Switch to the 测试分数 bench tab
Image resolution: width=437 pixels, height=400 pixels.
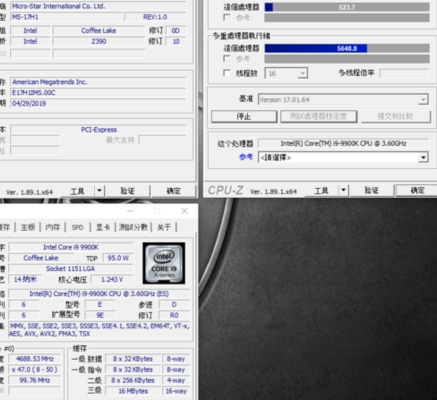tap(133, 227)
